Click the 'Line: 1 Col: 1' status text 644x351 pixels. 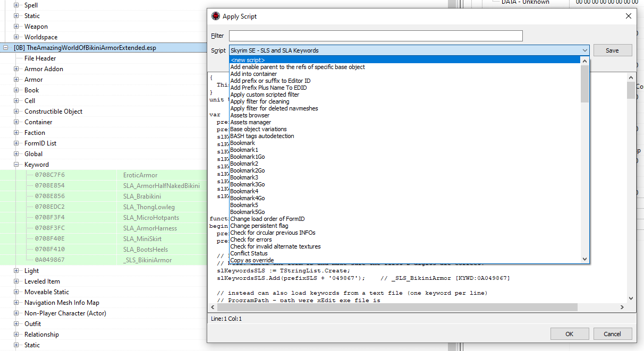click(226, 319)
